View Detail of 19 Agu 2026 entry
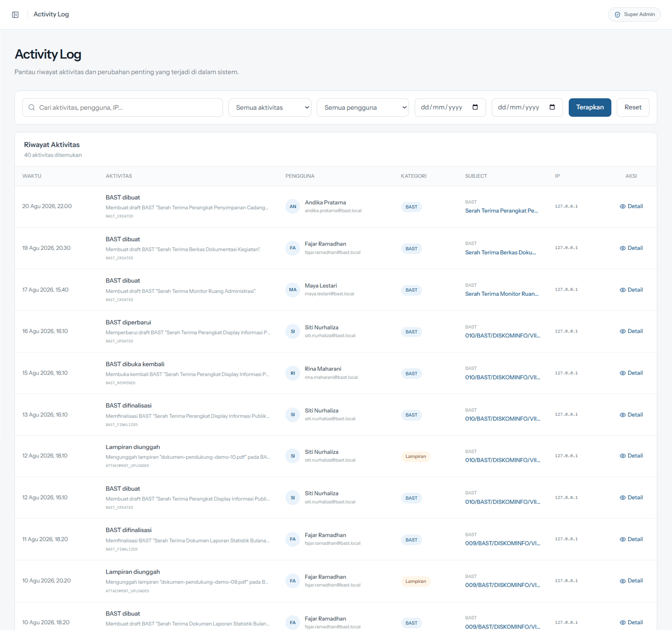The height and width of the screenshot is (630, 672). click(x=631, y=248)
